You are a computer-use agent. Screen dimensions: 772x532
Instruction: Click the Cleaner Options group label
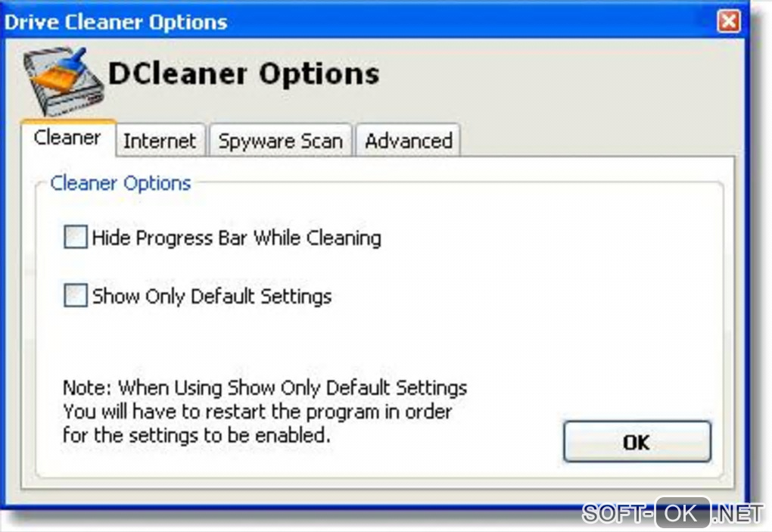pos(120,183)
